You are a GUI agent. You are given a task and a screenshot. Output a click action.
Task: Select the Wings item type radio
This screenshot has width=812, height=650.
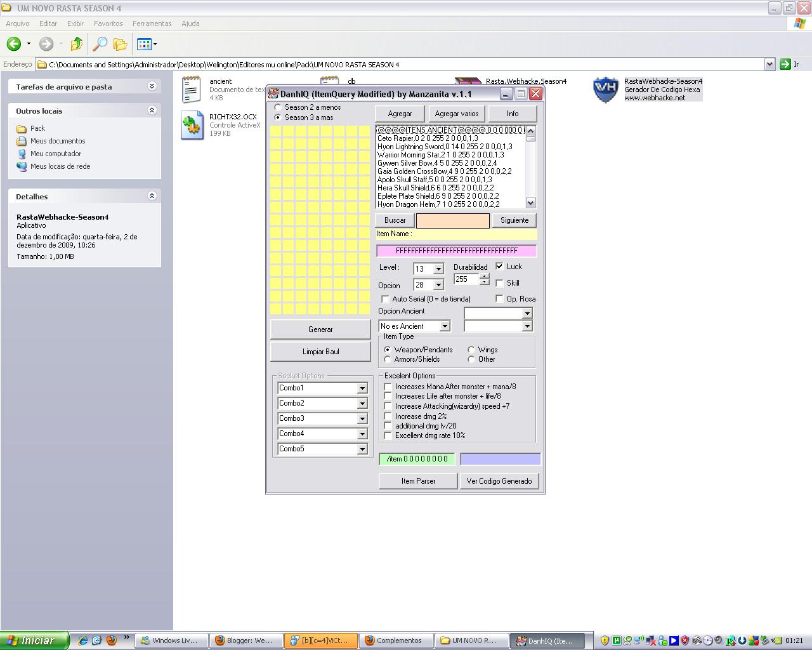[471, 350]
